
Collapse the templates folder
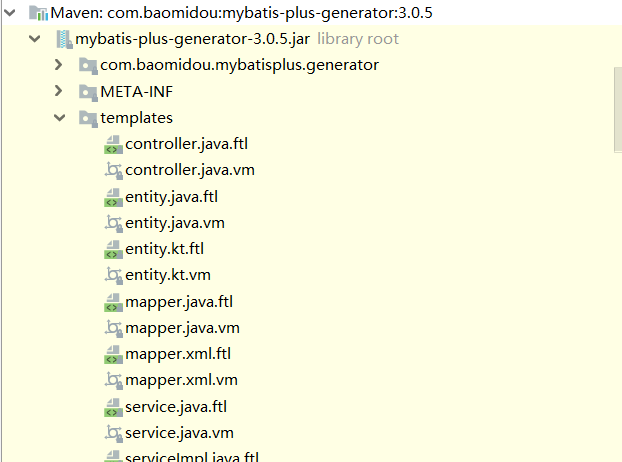point(60,117)
